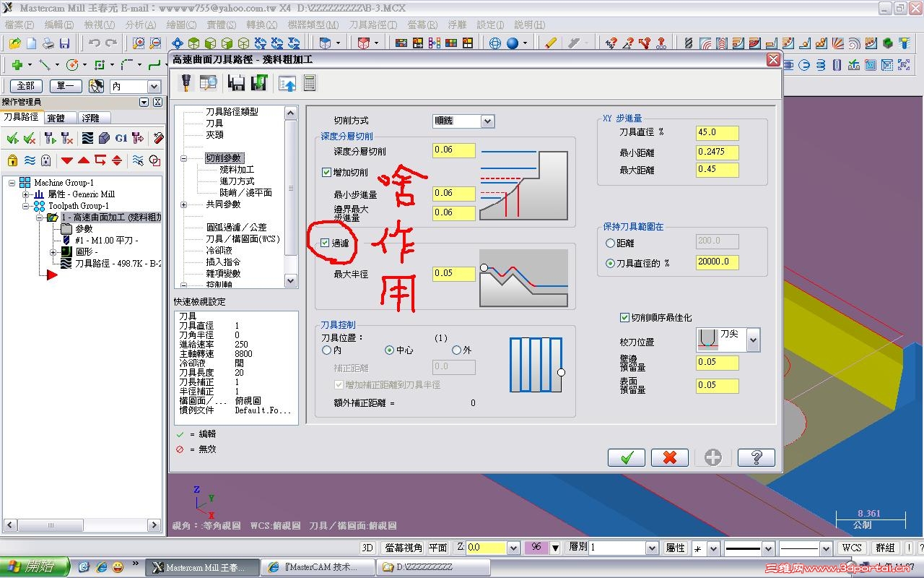Click the green checkmark OK button

point(627,457)
